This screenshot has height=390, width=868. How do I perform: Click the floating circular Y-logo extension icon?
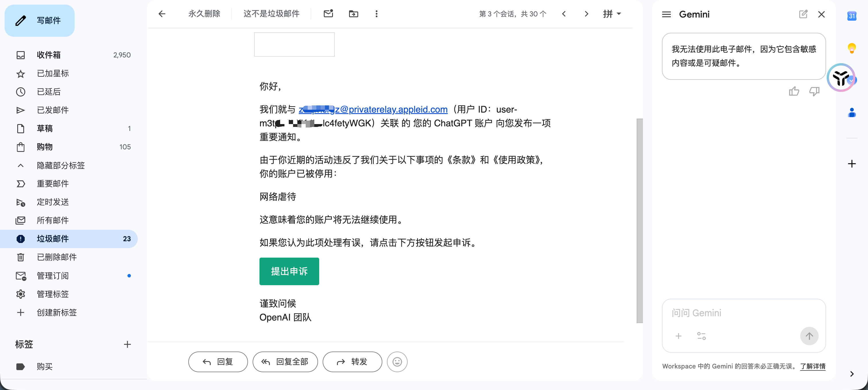pyautogui.click(x=841, y=78)
